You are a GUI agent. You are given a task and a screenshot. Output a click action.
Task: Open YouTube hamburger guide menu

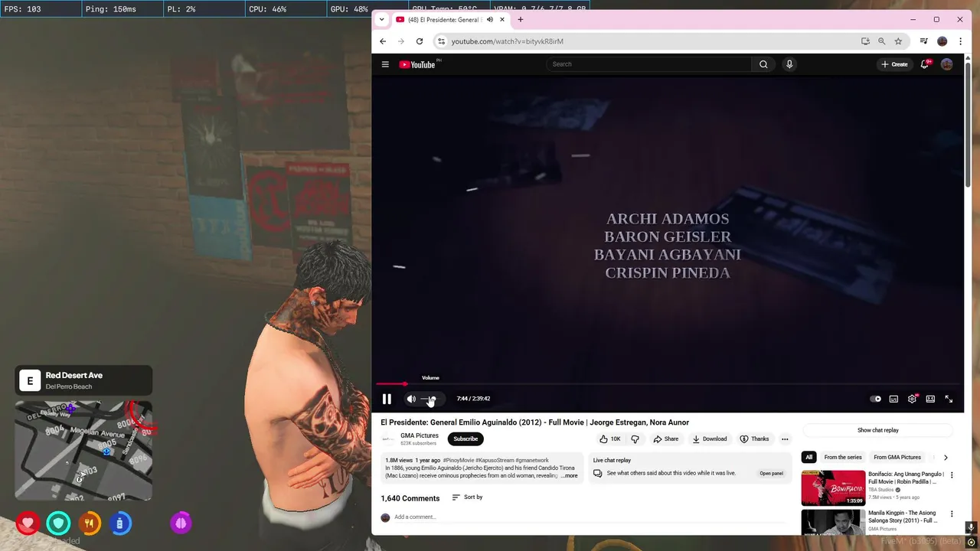[385, 64]
